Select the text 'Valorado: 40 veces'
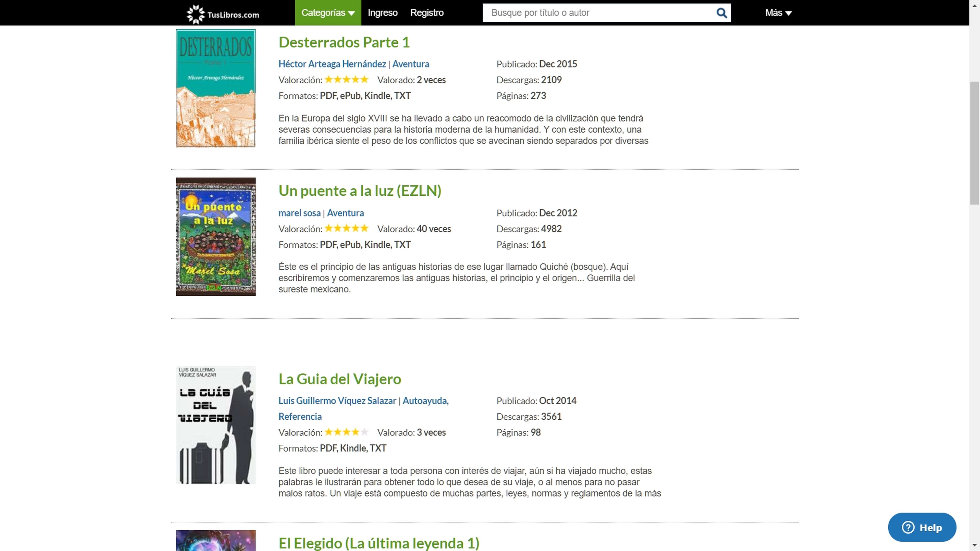980x551 pixels. click(x=414, y=229)
